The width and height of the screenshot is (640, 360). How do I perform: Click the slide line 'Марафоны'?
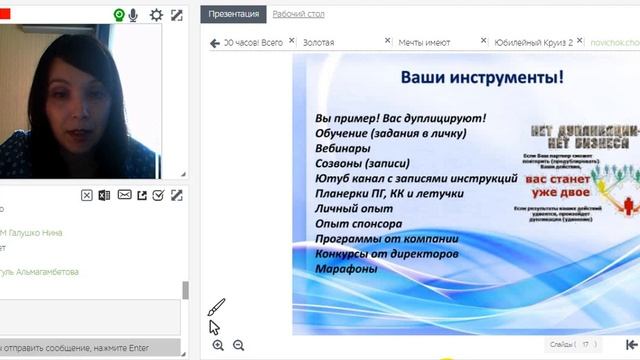(x=346, y=269)
